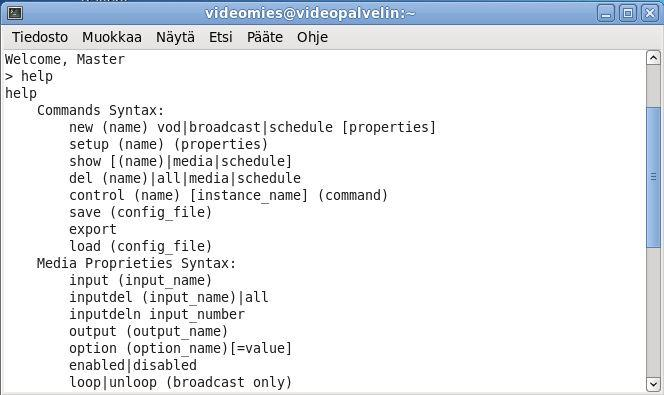Open the Muokkaa menu
The width and height of the screenshot is (664, 395).
click(x=112, y=37)
